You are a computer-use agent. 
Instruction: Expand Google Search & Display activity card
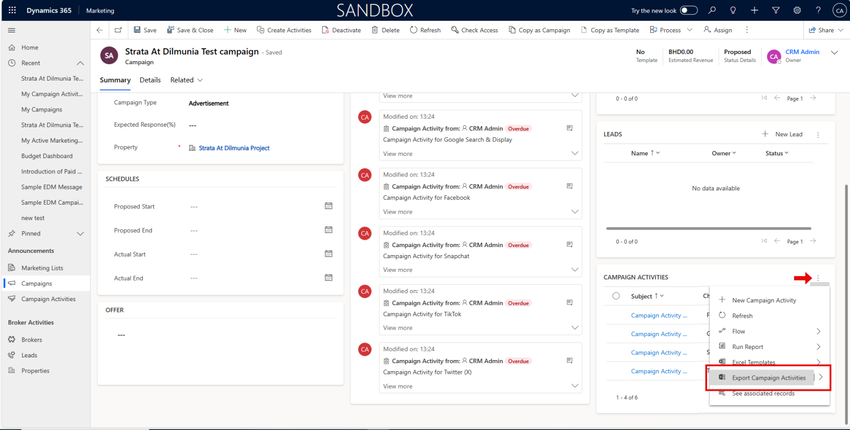pos(575,154)
